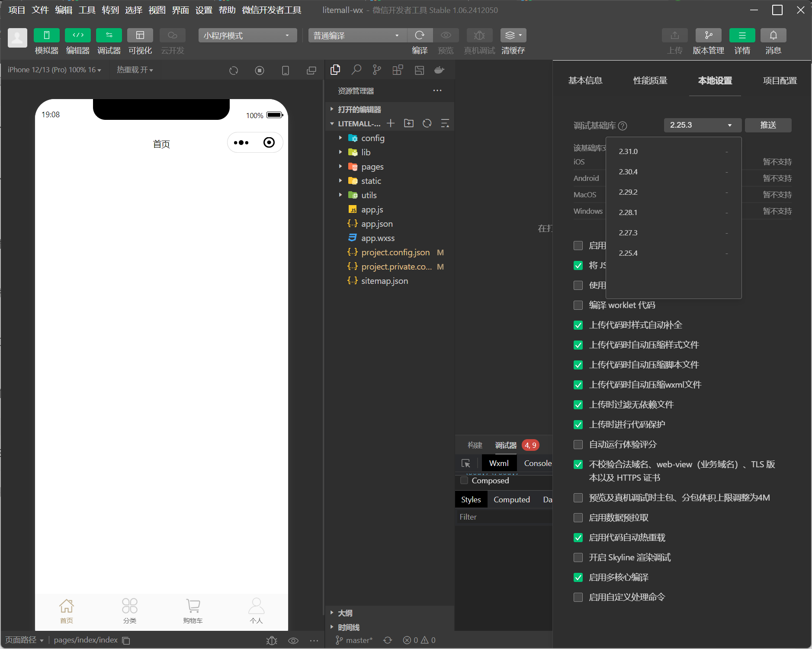Collapse all folders in explorer
Screen dimensions: 812x649
(x=445, y=123)
